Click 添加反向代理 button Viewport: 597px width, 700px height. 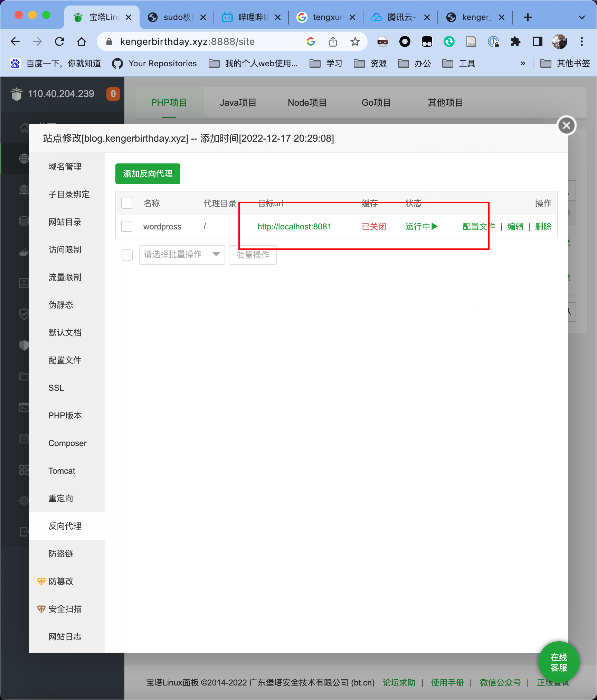coord(148,174)
